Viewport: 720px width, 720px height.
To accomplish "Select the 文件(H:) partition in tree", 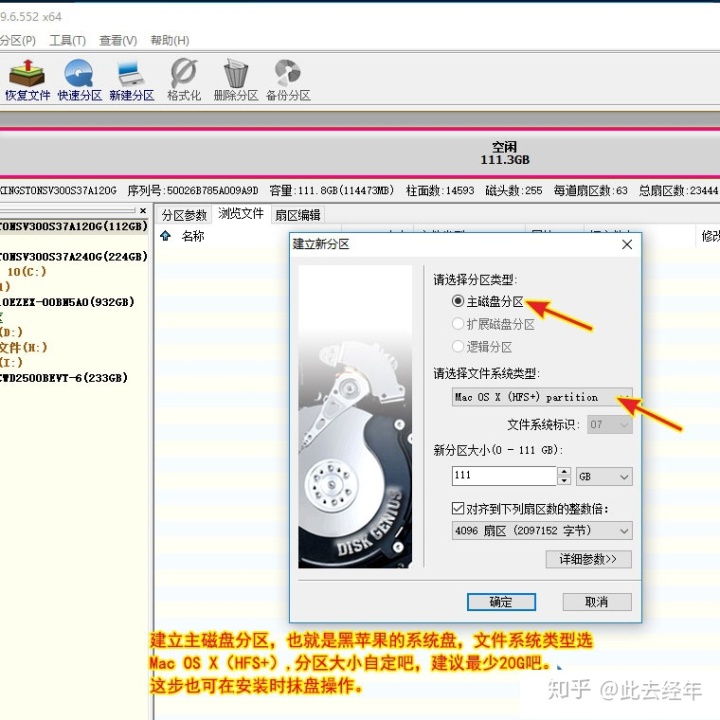I will tap(24, 347).
